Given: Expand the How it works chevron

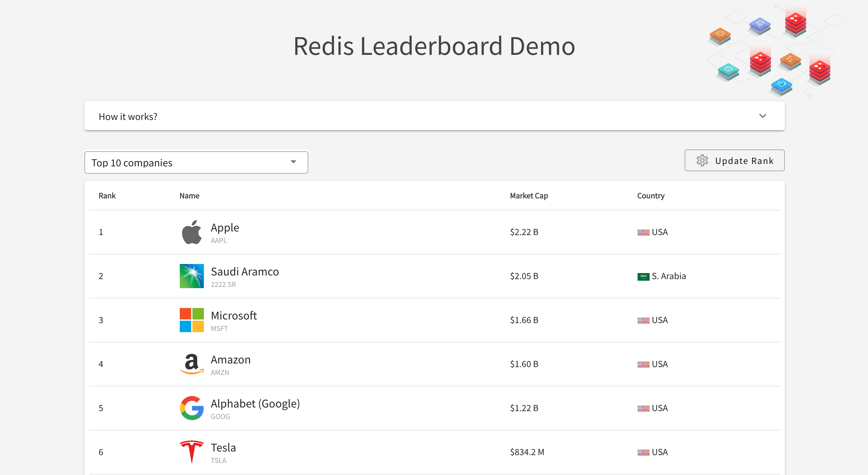Looking at the screenshot, I should (762, 116).
